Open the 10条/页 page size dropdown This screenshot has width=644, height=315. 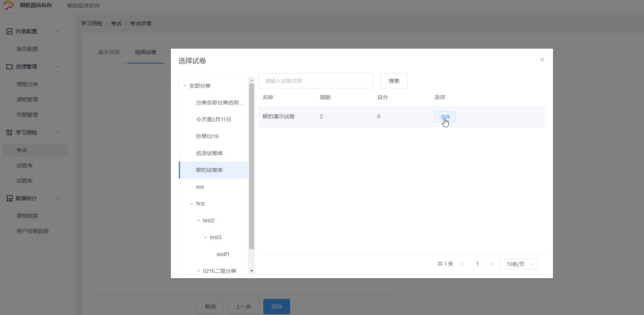[518, 264]
